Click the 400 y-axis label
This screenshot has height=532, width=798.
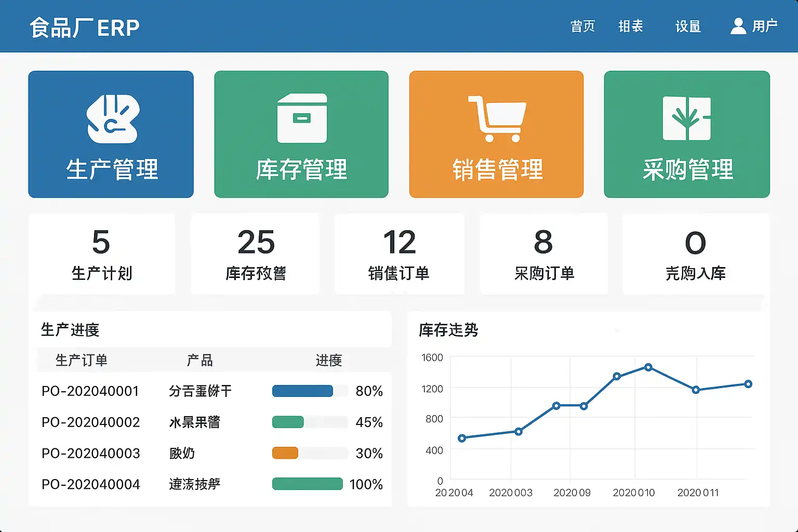coord(434,450)
